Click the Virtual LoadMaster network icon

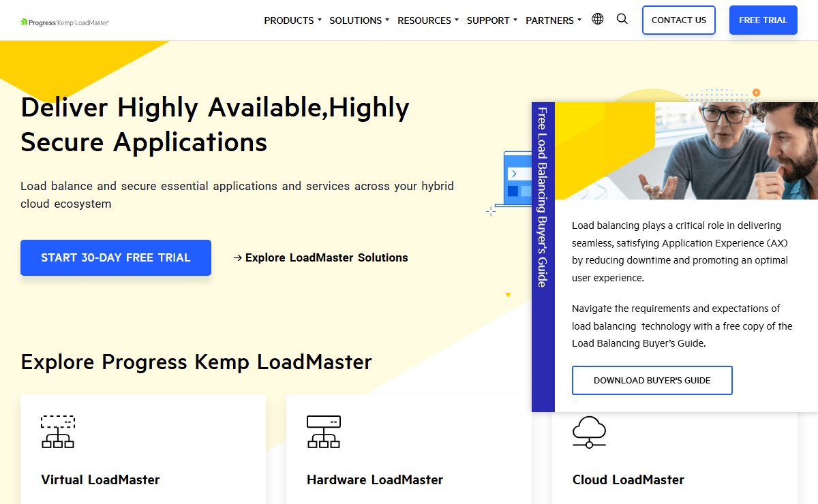[x=58, y=431]
